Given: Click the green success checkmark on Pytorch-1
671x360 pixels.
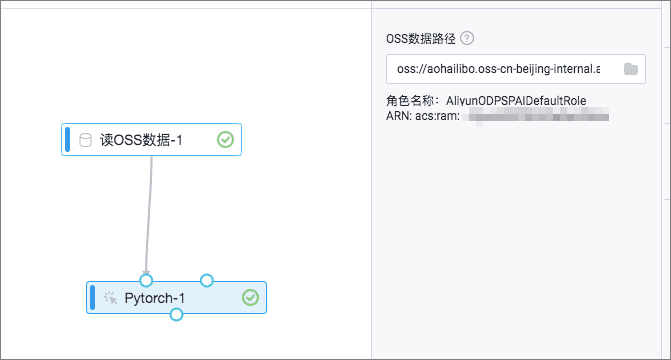Looking at the screenshot, I should [250, 298].
